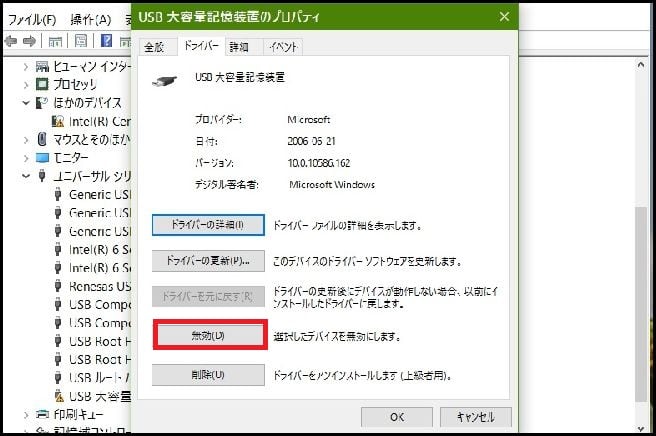The width and height of the screenshot is (656, 436).
Task: Click the provider value Microsoft
Action: pyautogui.click(x=308, y=120)
